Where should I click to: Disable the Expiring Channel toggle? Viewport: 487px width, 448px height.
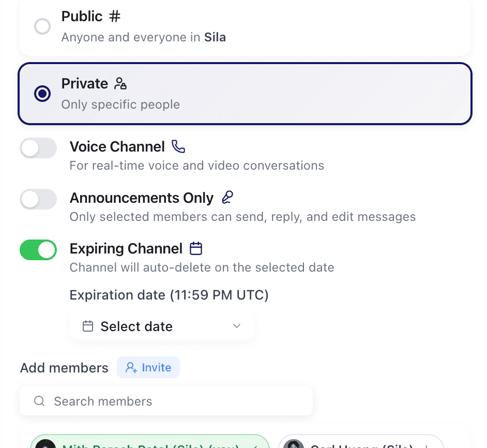point(38,250)
